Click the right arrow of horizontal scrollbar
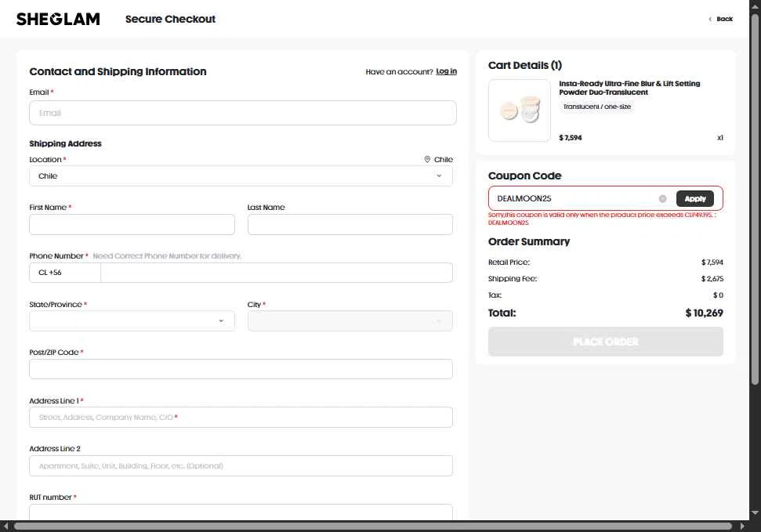 pyautogui.click(x=742, y=527)
